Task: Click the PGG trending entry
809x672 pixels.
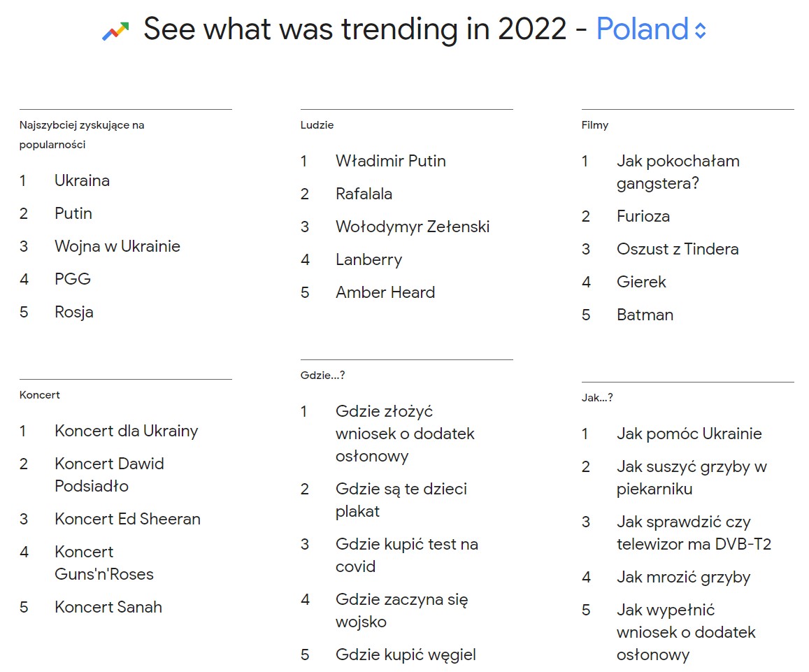Action: tap(73, 279)
